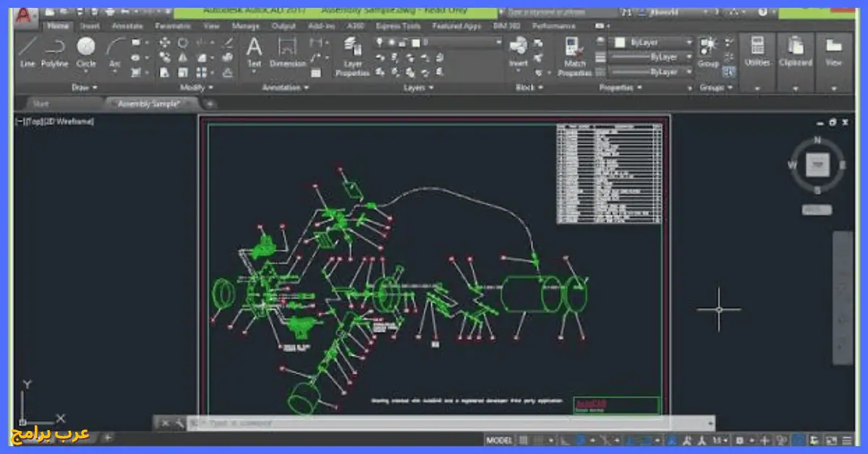Click the WCS button below ViewCube
868x454 pixels.
[817, 210]
